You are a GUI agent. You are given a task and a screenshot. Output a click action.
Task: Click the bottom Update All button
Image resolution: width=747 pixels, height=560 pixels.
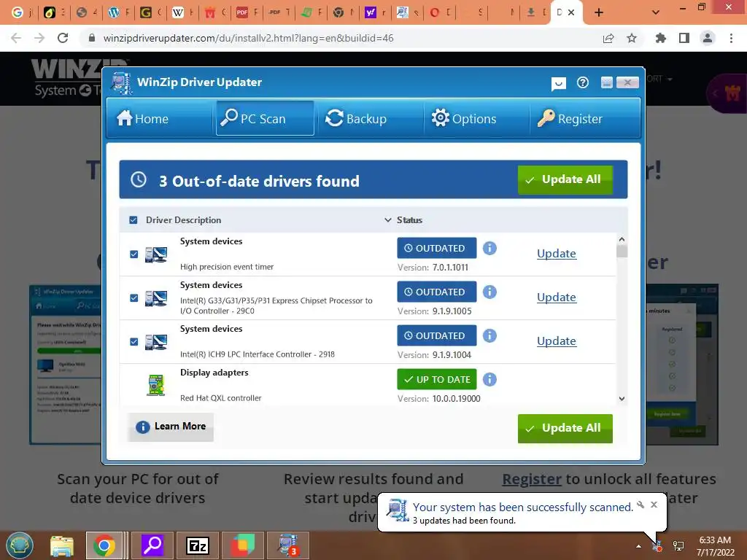(x=565, y=428)
